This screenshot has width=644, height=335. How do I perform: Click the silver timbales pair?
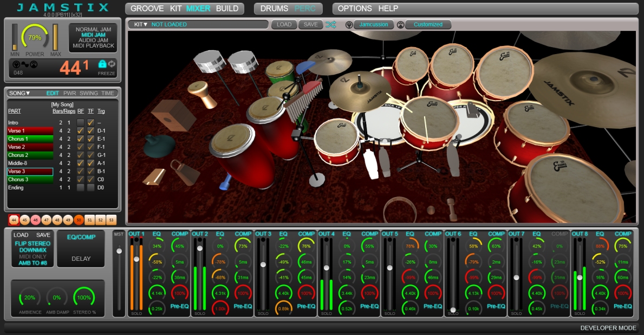[226, 63]
